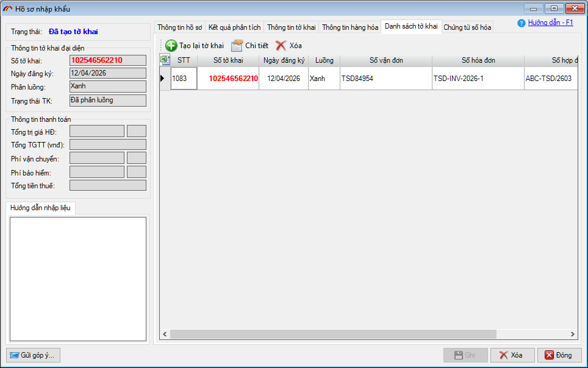This screenshot has width=588, height=368.
Task: Open the 'Hướng dẫn - F1' link
Action: click(550, 23)
